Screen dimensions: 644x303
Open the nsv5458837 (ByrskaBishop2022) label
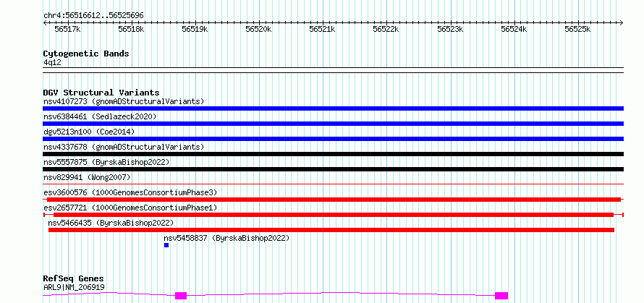point(226,238)
